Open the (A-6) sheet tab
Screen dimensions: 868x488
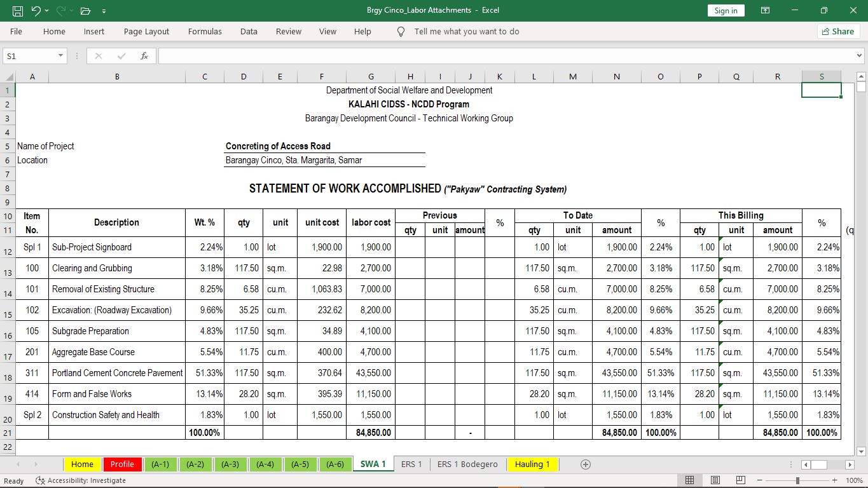[334, 464]
